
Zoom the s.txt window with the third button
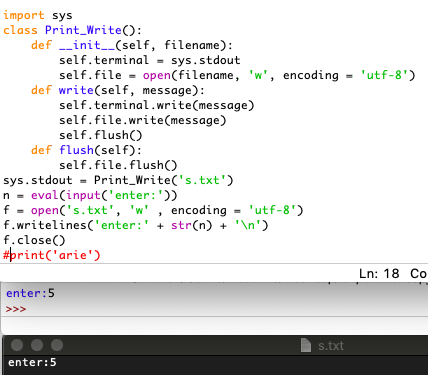pyautogui.click(x=57, y=345)
